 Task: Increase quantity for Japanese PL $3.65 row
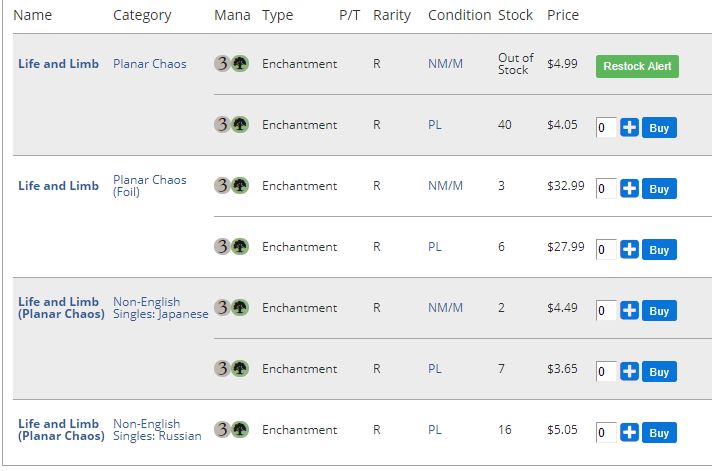point(629,372)
